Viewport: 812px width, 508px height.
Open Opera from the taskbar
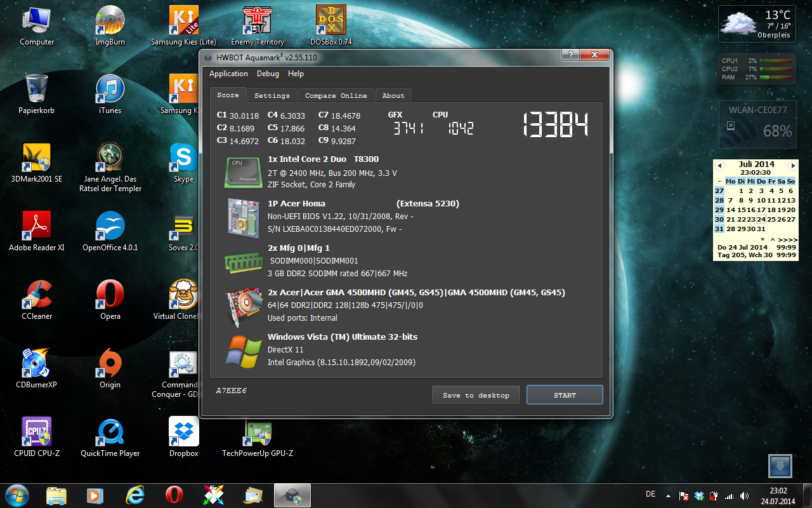coord(174,495)
